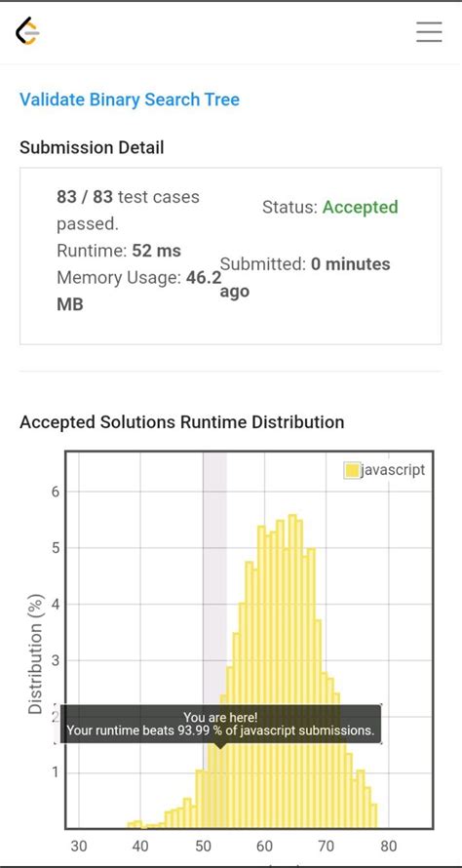Image resolution: width=462 pixels, height=868 pixels.
Task: Click the 83 / 83 test cases text
Action: coord(128,211)
